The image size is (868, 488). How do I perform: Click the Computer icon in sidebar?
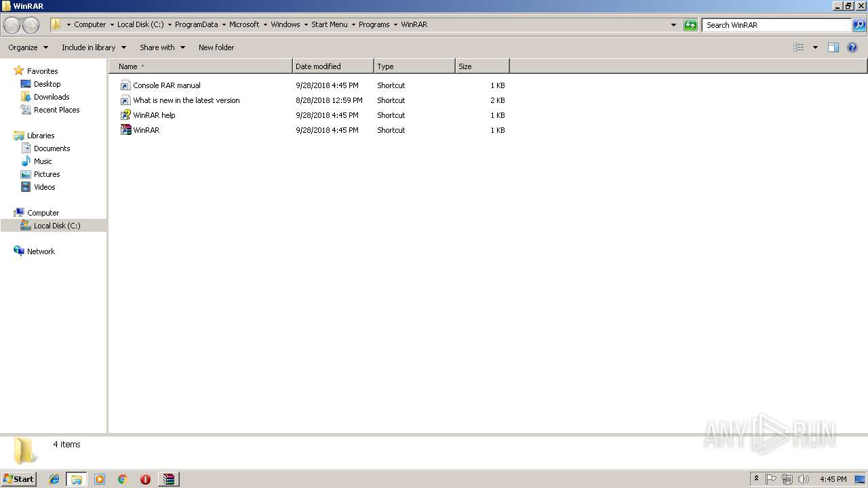click(19, 213)
